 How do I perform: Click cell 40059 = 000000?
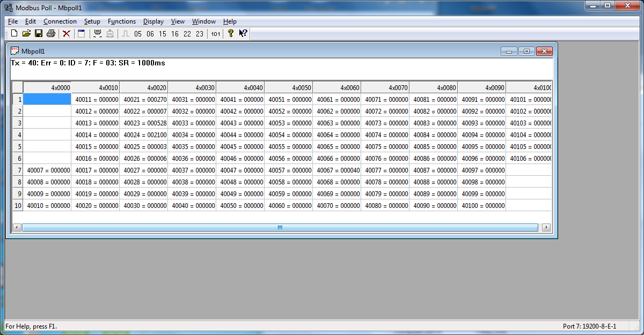click(289, 193)
